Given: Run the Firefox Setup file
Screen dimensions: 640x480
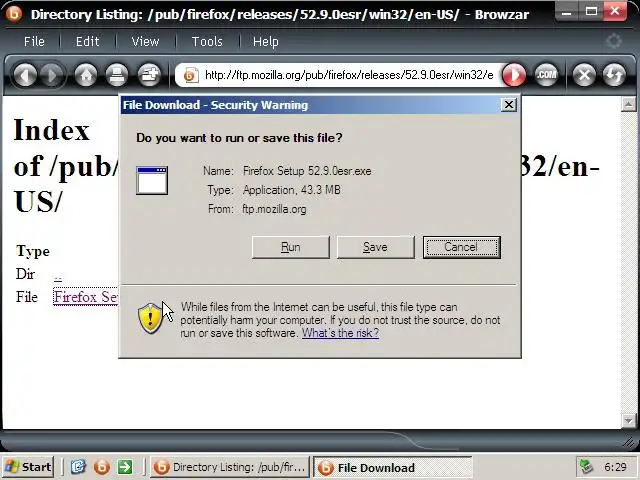Looking at the screenshot, I should point(291,247).
